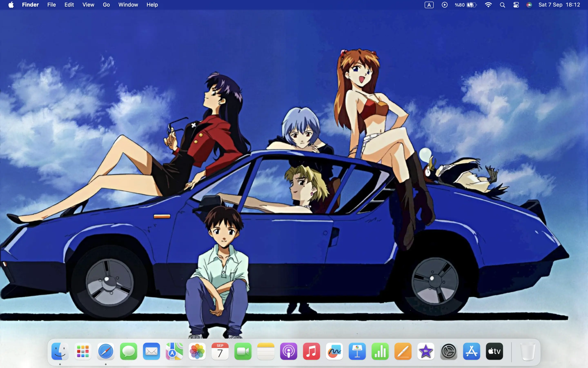
Task: Open the Finder menu
Action: (x=30, y=5)
